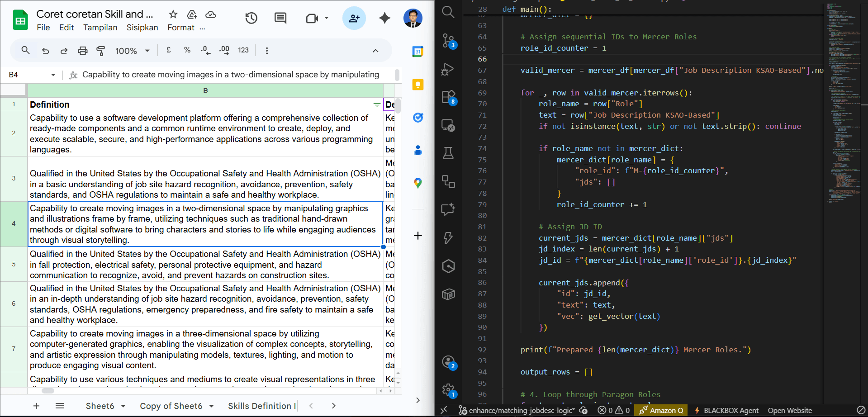The height and width of the screenshot is (417, 868).
Task: Open Google Calendar side panel icon
Action: [418, 52]
